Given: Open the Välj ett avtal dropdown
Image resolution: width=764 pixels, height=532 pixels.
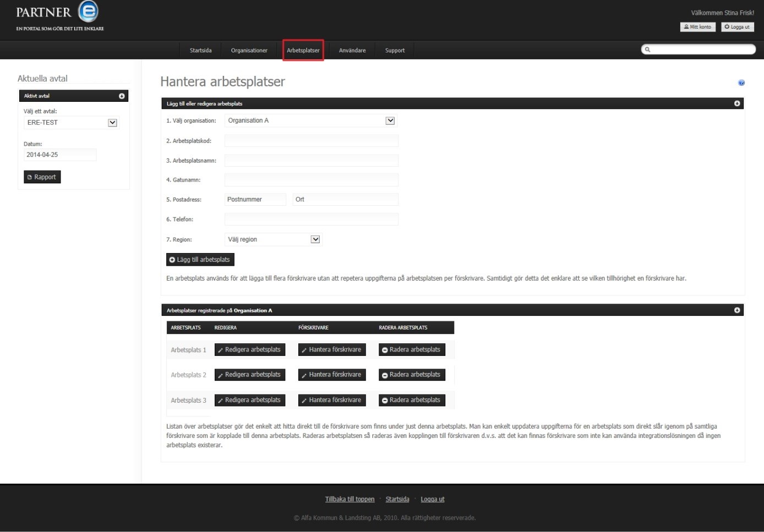Looking at the screenshot, I should click(x=72, y=123).
